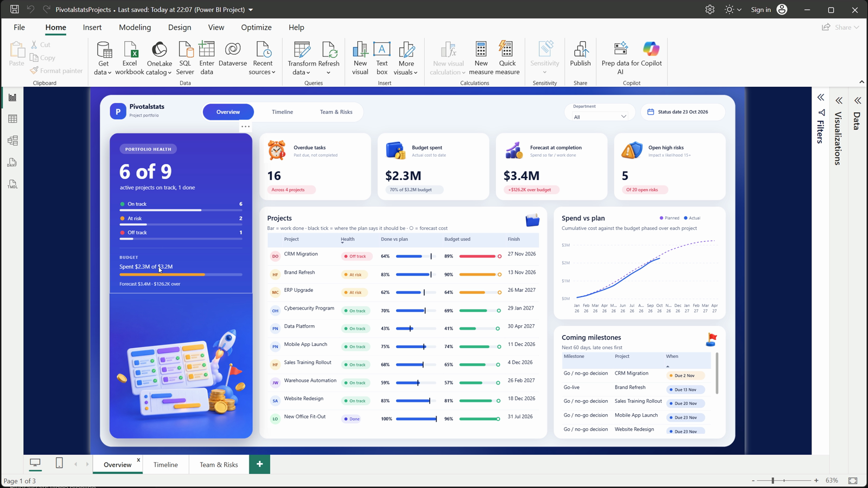Viewport: 868px width, 488px height.
Task: Switch to Report view in sidebar
Action: coord(12,98)
